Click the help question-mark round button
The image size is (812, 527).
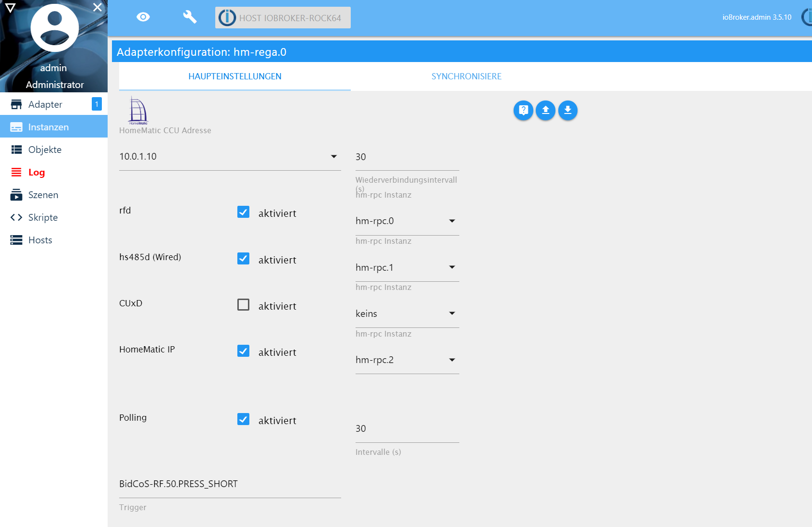[x=523, y=110]
